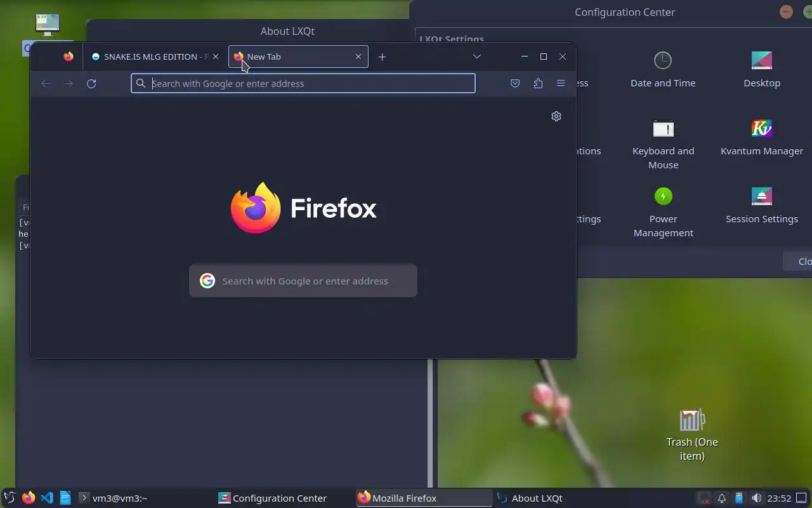Open the Trash desktop icon

(692, 435)
